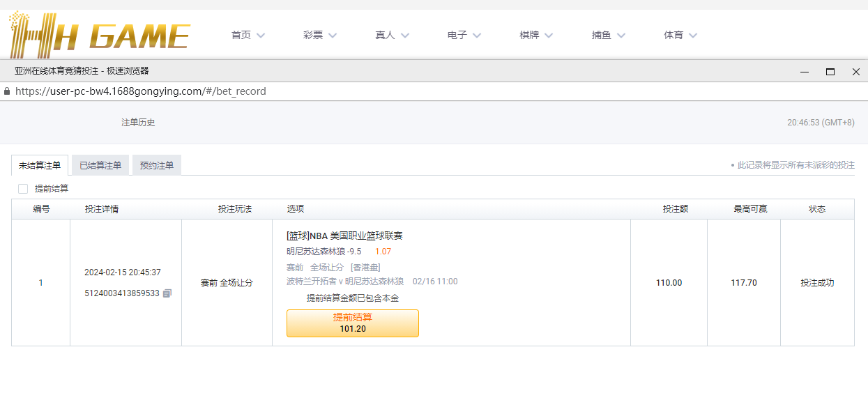Switch to the 预约注单 tab

157,166
